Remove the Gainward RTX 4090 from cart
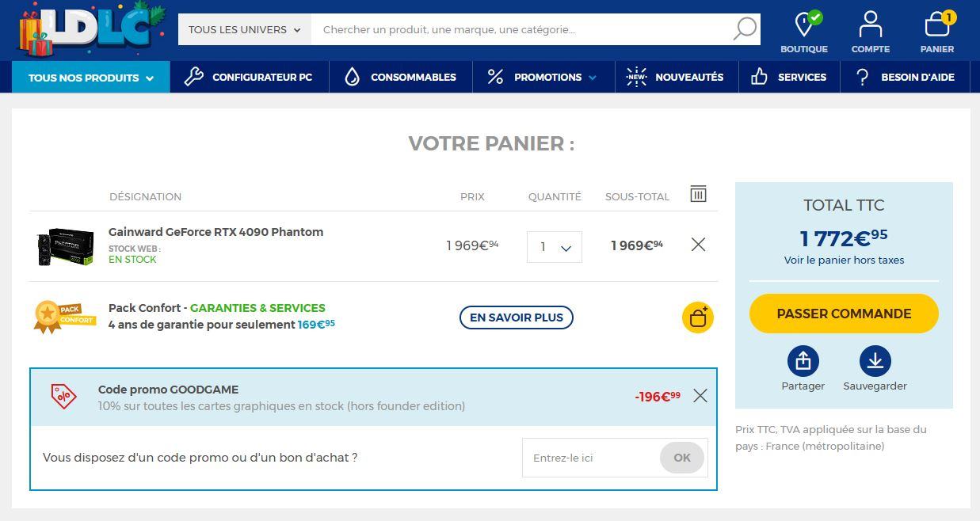Image resolution: width=980 pixels, height=521 pixels. click(698, 245)
